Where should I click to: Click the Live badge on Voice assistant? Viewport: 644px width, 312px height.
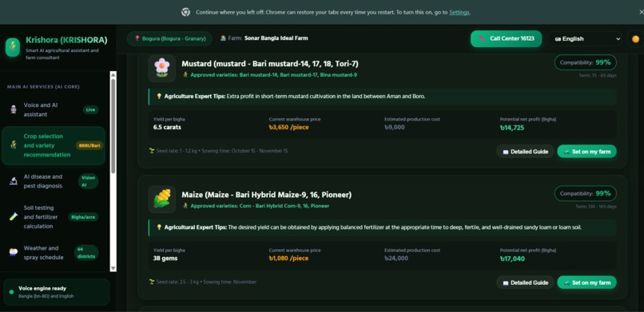tap(90, 110)
